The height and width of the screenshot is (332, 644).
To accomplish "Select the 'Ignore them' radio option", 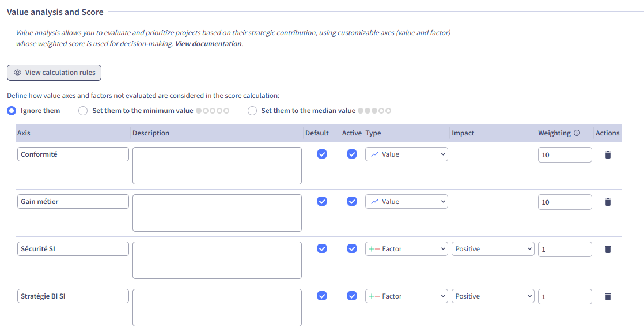I will 12,111.
